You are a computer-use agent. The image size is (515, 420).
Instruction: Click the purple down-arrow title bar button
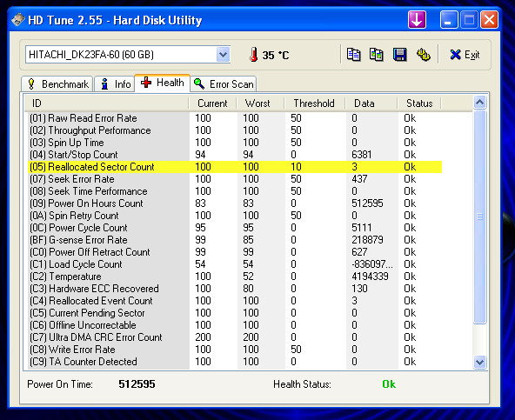417,19
